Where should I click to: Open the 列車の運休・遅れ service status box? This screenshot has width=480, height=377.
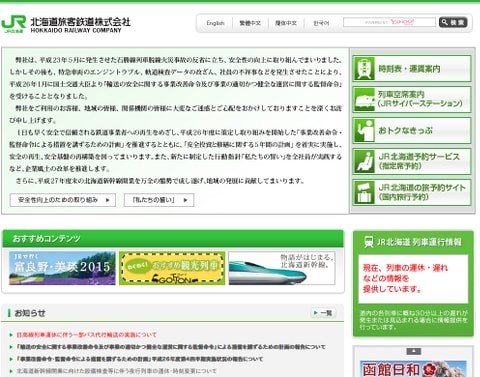[x=413, y=279]
